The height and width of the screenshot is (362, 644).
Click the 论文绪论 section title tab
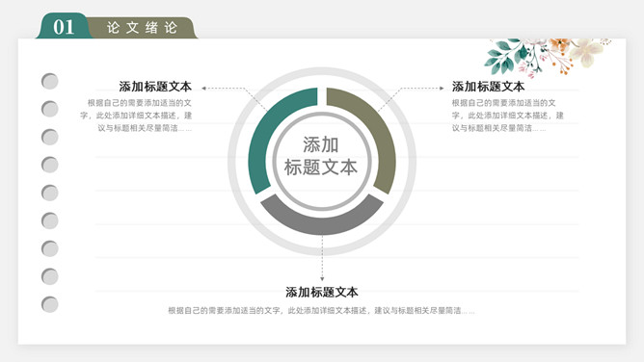[142, 28]
